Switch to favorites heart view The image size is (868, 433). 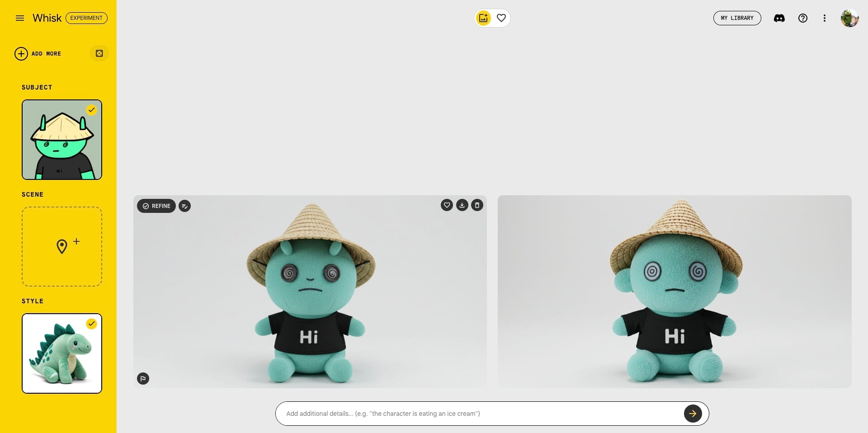click(501, 18)
